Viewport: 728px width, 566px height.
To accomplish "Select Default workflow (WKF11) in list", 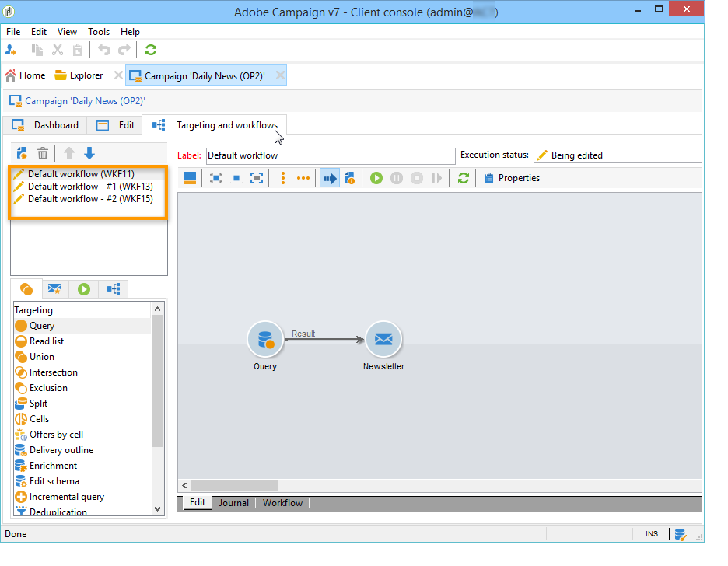I will click(81, 174).
